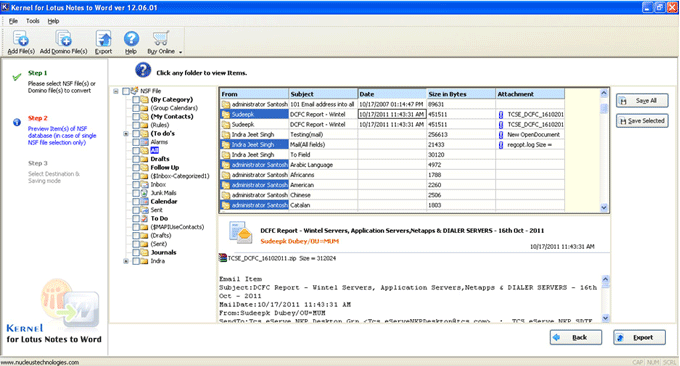The image size is (680, 366).
Task: Check the Drafts folder checkbox
Action: [x=136, y=159]
